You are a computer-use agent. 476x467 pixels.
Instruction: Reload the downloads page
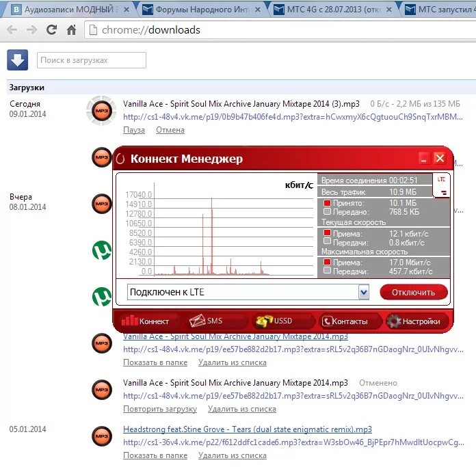[51, 29]
